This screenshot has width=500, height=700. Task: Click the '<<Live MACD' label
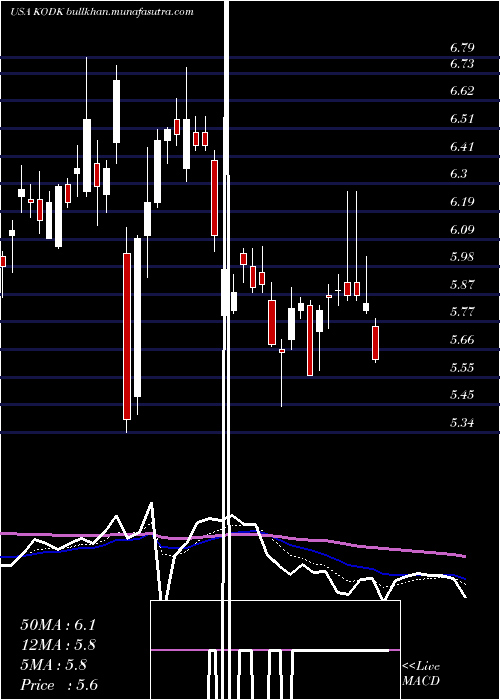point(421,674)
